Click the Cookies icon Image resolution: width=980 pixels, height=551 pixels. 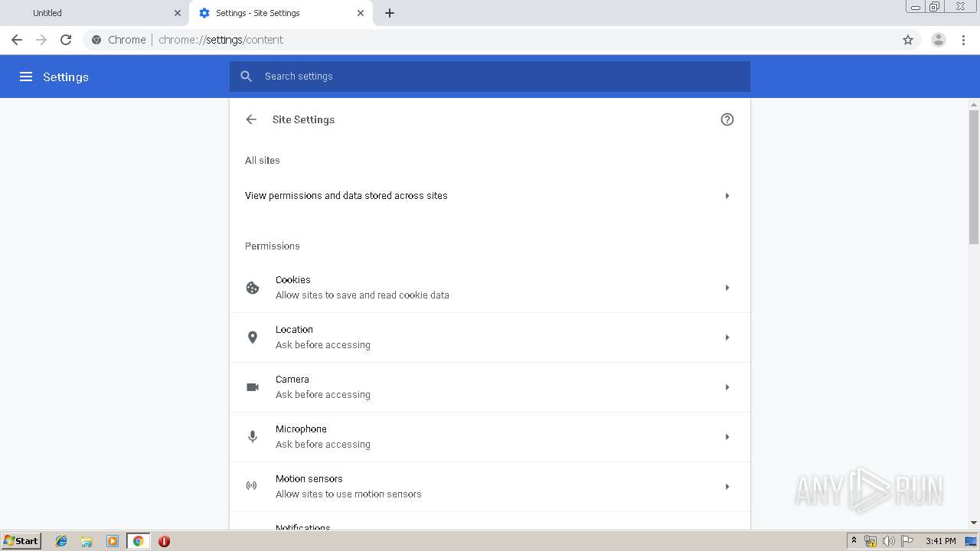pos(253,288)
